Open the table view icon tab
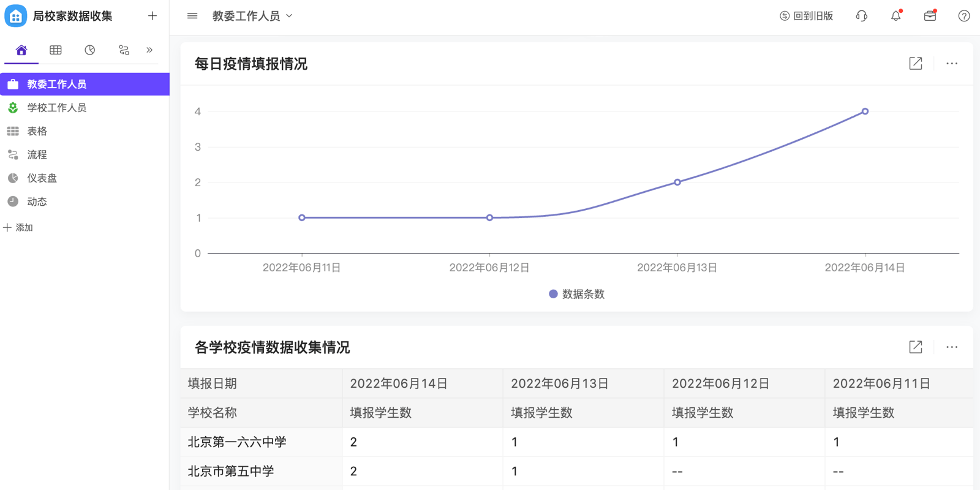The image size is (980, 490). pos(56,50)
